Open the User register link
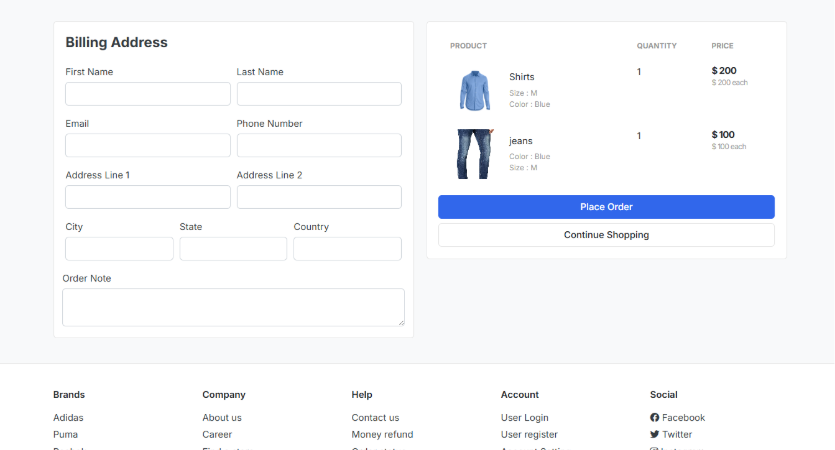 coord(529,435)
